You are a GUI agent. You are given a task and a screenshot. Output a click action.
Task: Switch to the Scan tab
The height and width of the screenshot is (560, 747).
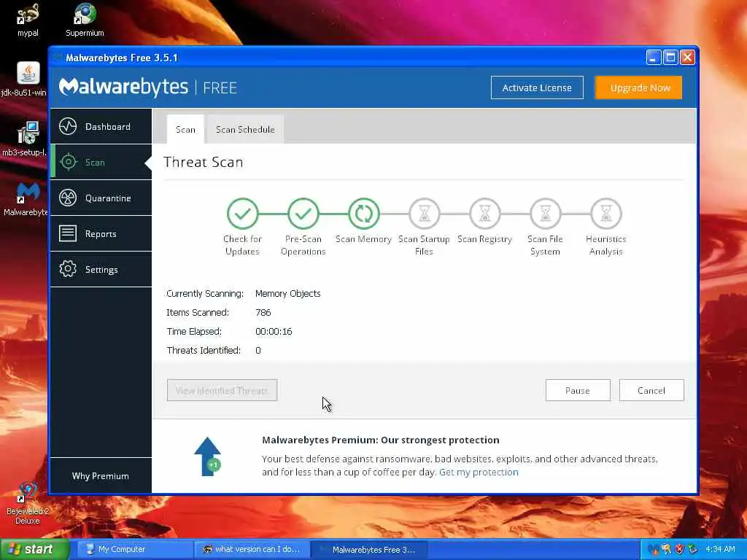[x=185, y=130]
